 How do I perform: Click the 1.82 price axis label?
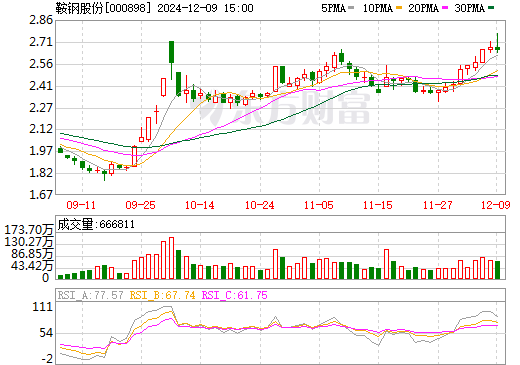41,173
